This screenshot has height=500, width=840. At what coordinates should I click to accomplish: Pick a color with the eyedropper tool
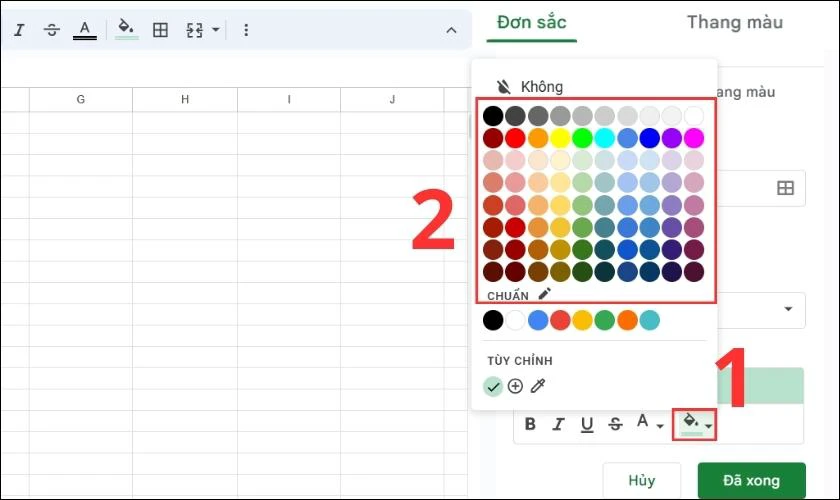pyautogui.click(x=537, y=386)
